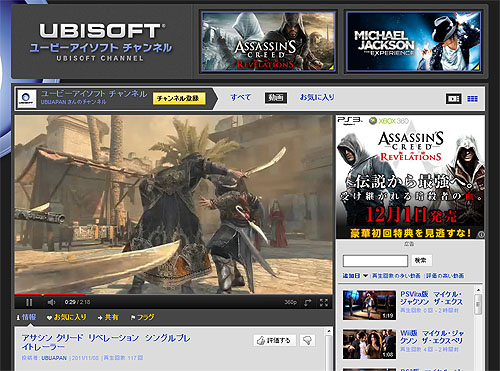The image size is (500, 371).
Task: Open the アサシン クリード リベレーション video title link
Action: tap(106, 342)
